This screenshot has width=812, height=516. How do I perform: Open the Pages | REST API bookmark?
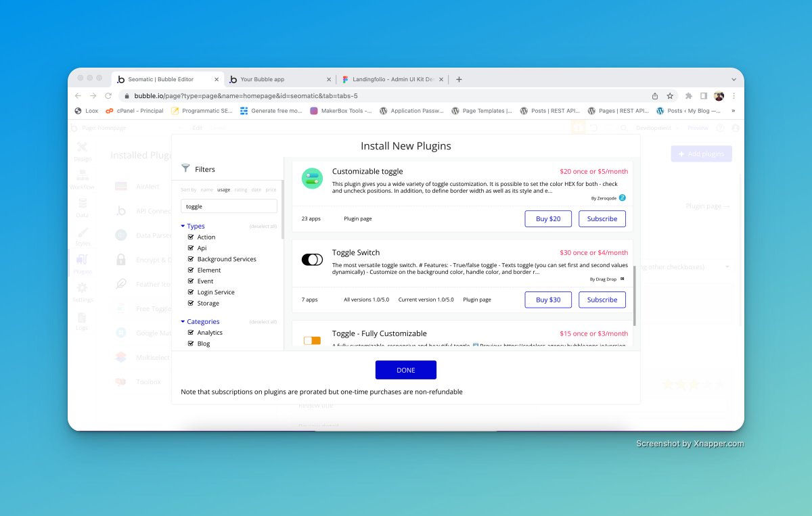618,111
